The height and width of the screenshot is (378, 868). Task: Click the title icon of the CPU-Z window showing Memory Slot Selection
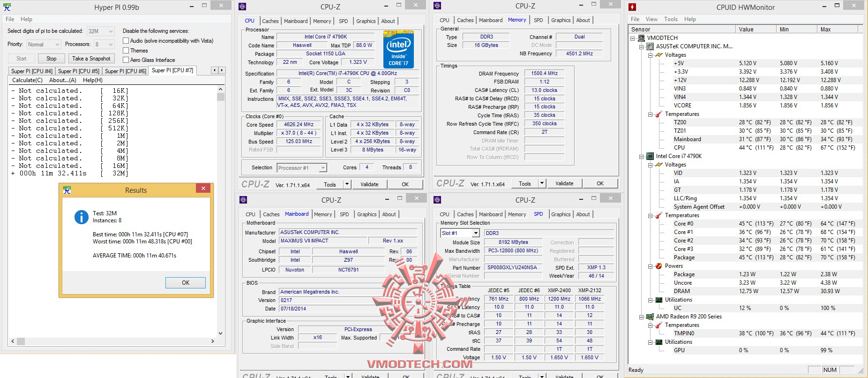pyautogui.click(x=437, y=200)
